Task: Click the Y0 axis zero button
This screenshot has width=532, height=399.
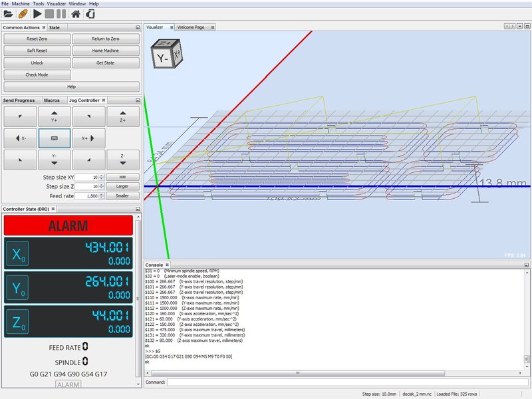Action: 18,288
